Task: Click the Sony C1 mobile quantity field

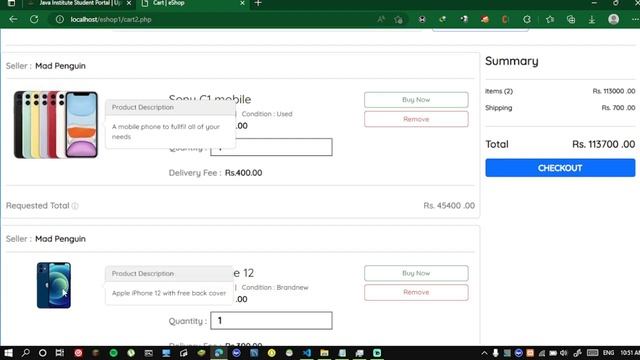Action: click(x=271, y=147)
